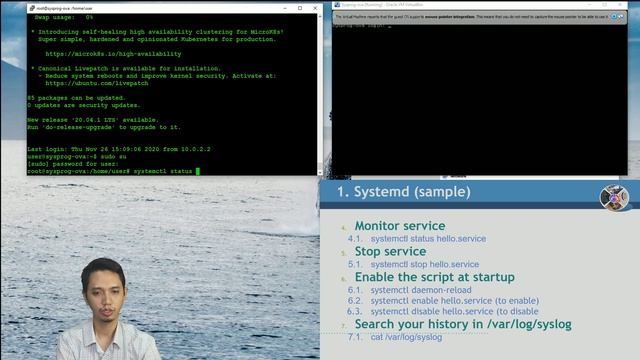Click the VirtualBox VM login prompt
Viewport: 640px width, 360px height.
tap(362, 26)
